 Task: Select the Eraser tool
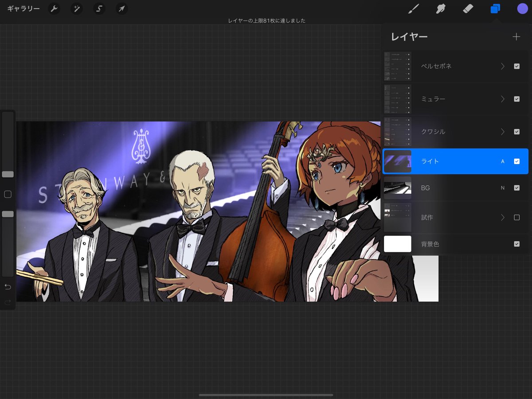pyautogui.click(x=468, y=9)
